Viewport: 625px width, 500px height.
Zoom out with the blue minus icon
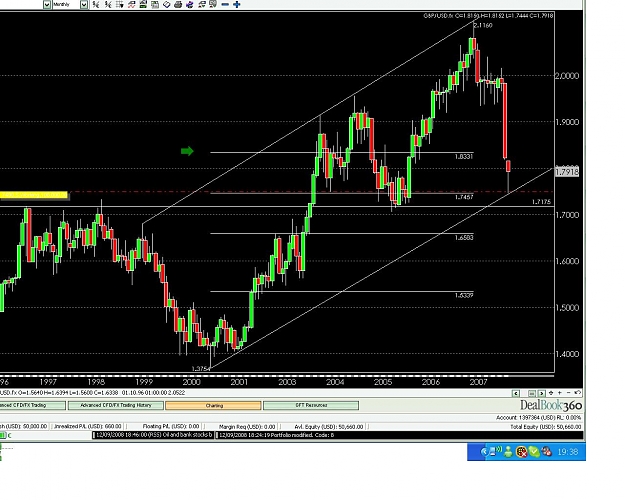coord(225,4)
